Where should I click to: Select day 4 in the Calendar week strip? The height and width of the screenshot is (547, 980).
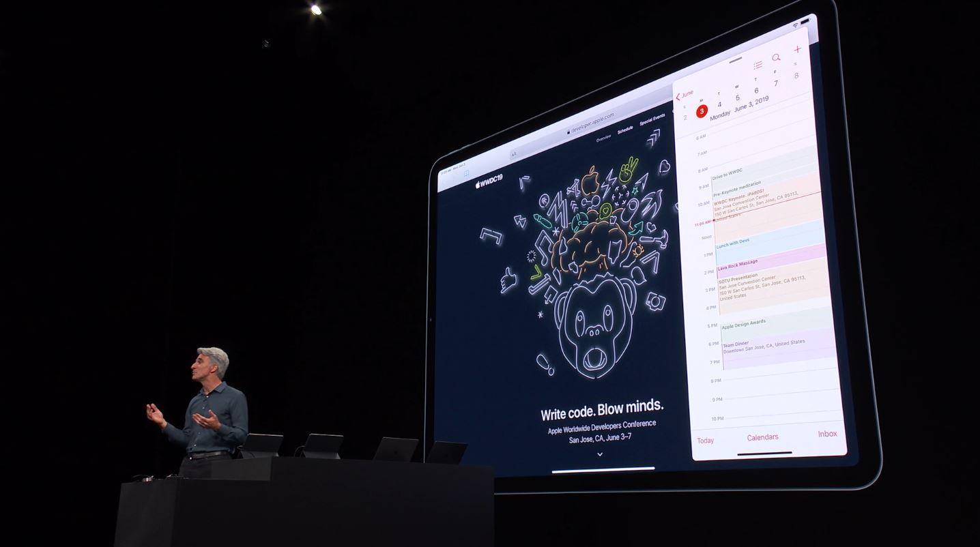(x=719, y=105)
